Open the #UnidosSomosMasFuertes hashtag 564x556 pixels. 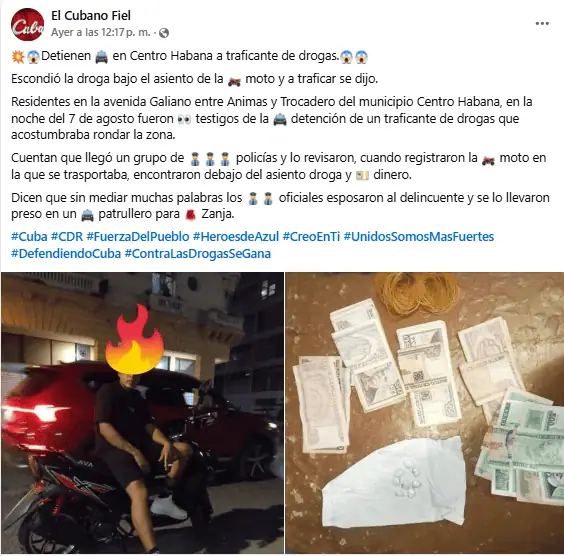click(x=419, y=237)
